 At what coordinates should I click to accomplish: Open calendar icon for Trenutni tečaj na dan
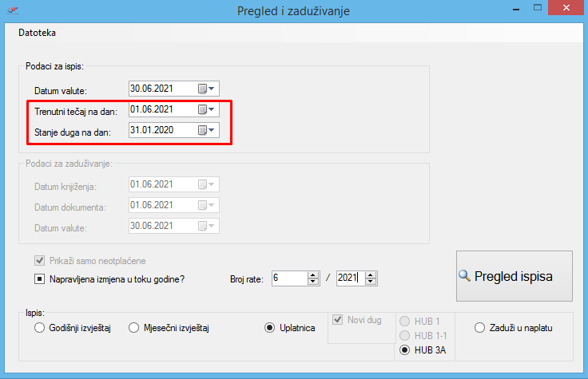202,109
